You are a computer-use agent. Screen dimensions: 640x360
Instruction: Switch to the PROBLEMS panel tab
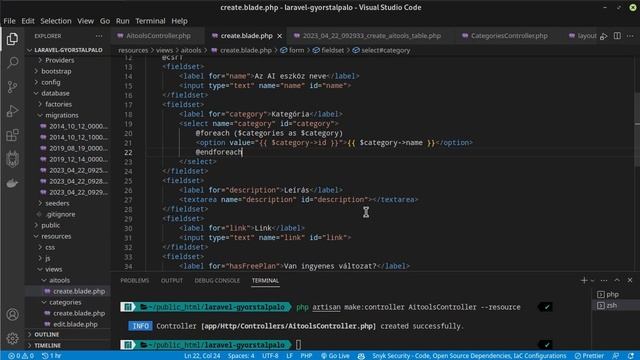(x=135, y=280)
